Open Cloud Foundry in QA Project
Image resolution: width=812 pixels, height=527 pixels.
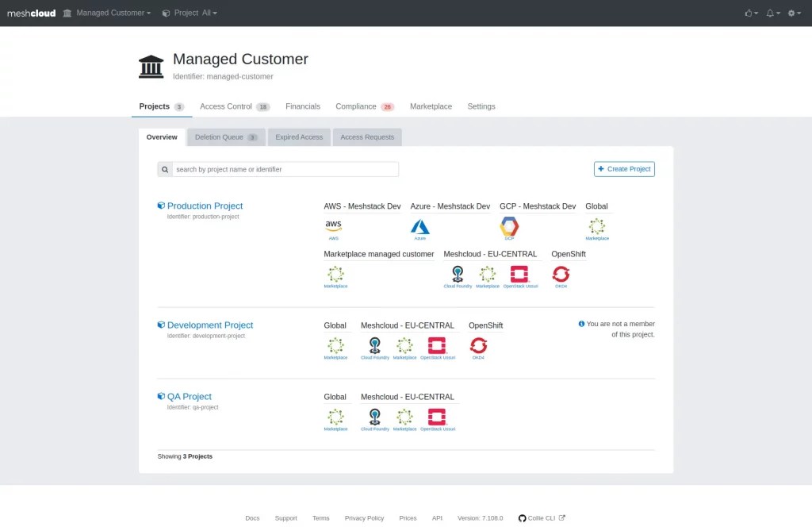pyautogui.click(x=375, y=420)
